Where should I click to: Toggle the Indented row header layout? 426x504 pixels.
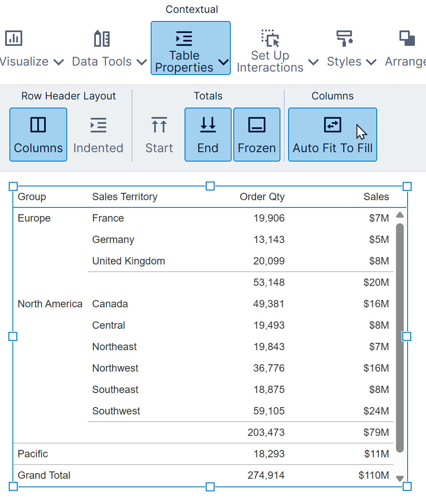[98, 134]
